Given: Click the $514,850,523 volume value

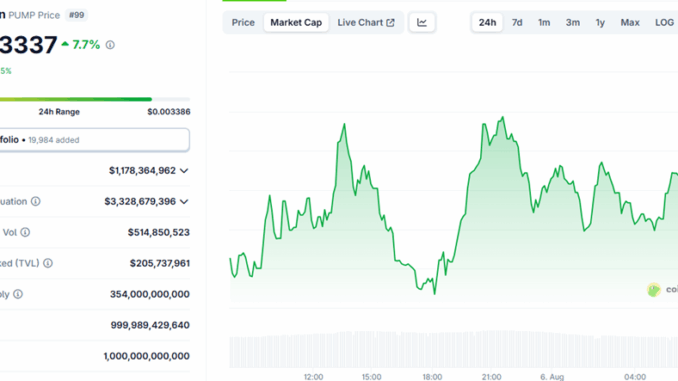Looking at the screenshot, I should 159,233.
